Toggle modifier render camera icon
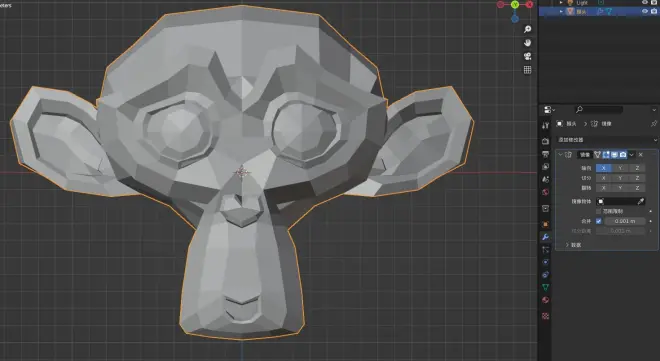 tap(623, 155)
